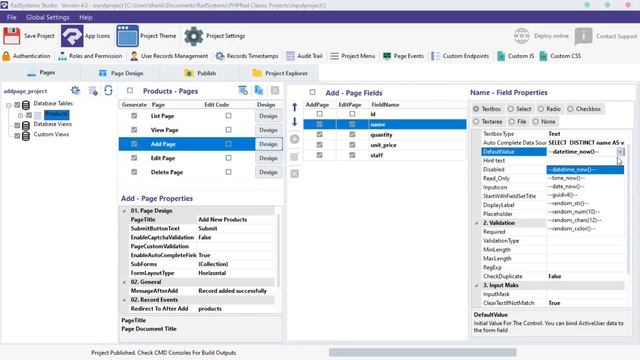Screen dimensions: 640x360
Task: Select the Textarea radio option
Action: point(488,122)
